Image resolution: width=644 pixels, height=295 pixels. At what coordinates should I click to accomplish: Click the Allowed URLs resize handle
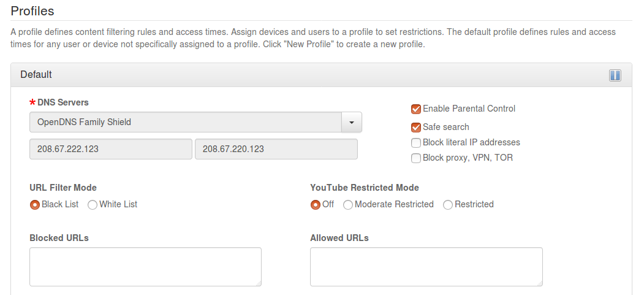539,283
